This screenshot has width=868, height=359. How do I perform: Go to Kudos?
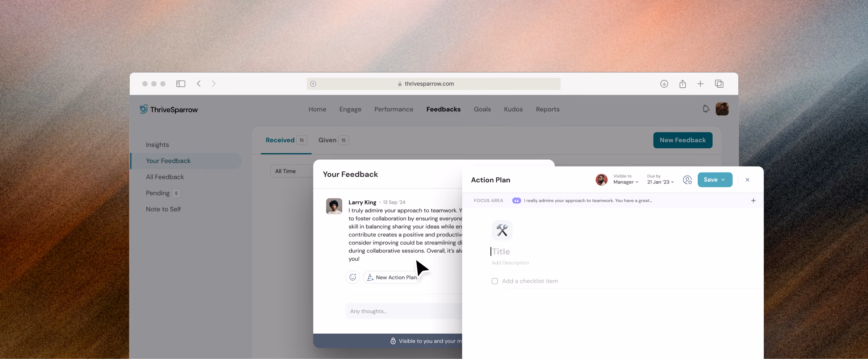click(x=513, y=109)
